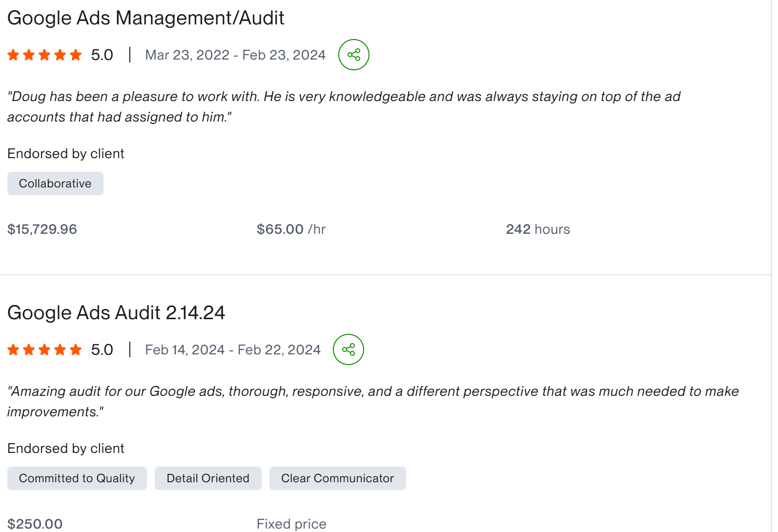
Task: Click 'Endorsed by client' above Committed to Quality
Action: (66, 449)
